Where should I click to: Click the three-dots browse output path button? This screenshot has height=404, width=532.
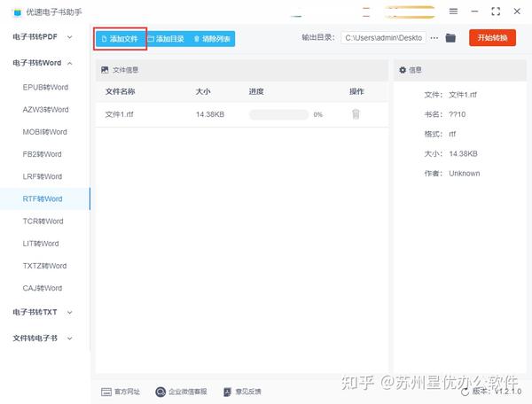[434, 38]
